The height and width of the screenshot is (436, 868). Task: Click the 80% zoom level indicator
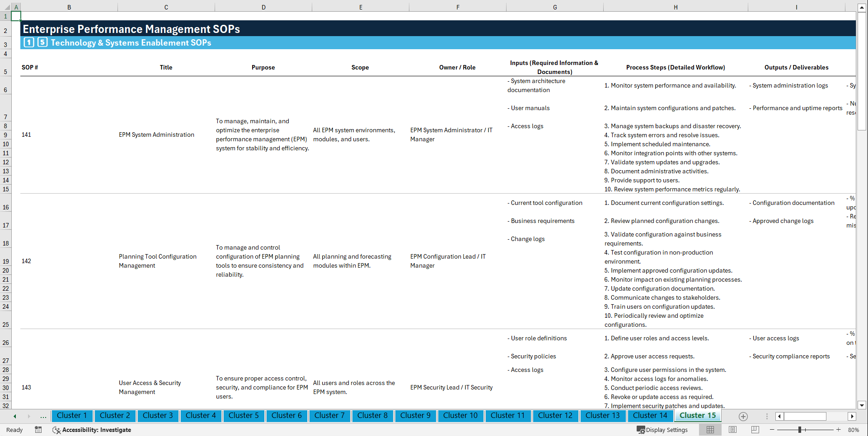(855, 430)
